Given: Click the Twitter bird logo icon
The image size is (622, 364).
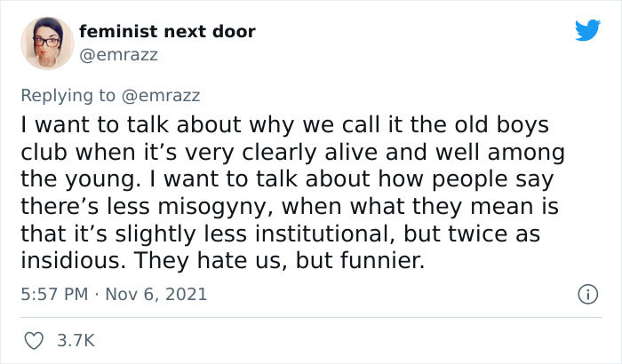Looking at the screenshot, I should (586, 31).
